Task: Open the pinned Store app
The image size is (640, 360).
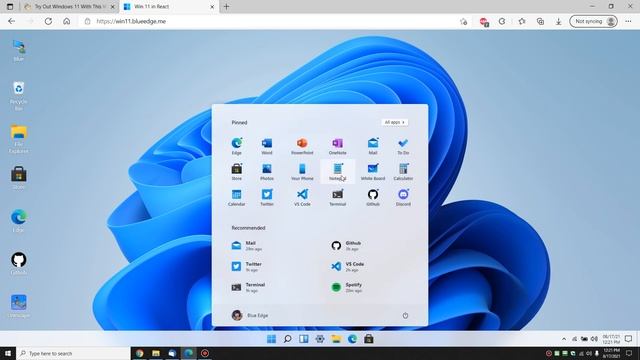Action: coord(237,172)
